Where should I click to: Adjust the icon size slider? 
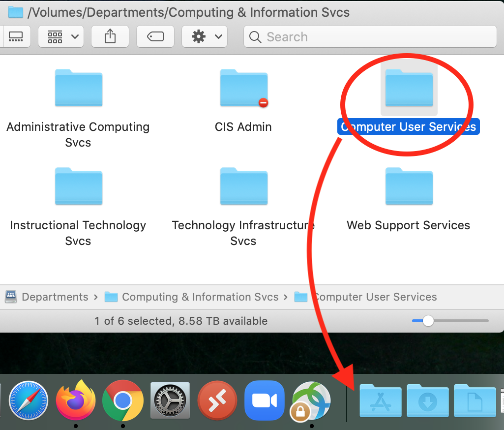tap(428, 321)
